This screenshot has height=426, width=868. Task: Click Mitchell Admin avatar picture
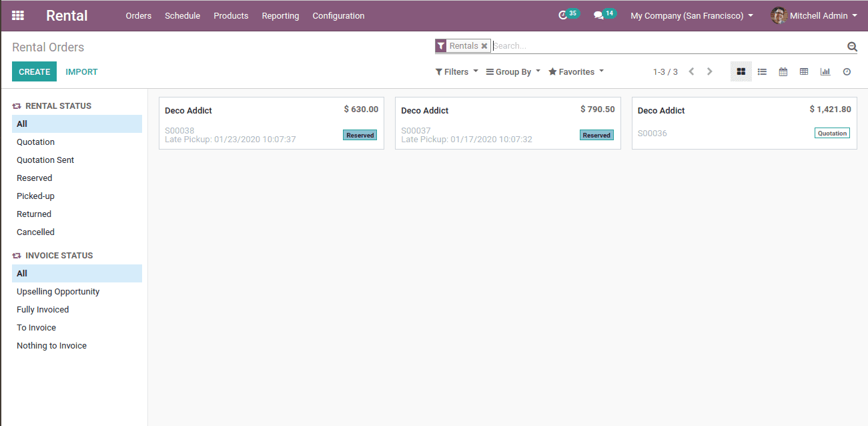click(779, 15)
